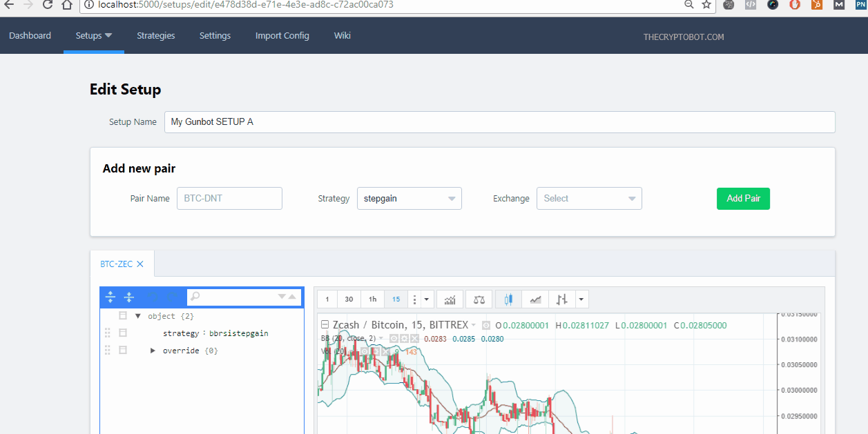Collapse the root object node
868x434 pixels.
[x=138, y=316]
